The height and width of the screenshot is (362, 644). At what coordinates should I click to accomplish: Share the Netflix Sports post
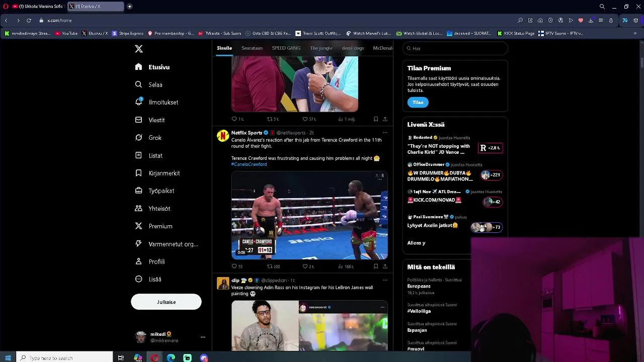[x=385, y=266]
